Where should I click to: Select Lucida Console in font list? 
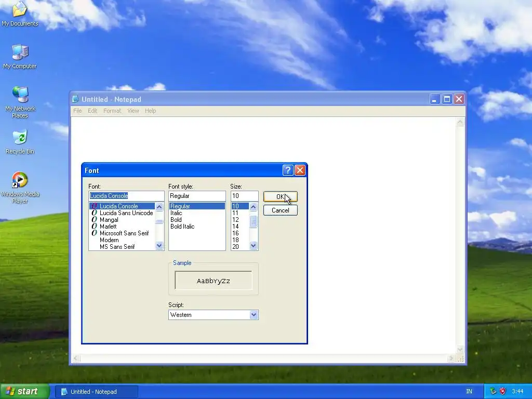click(x=122, y=206)
